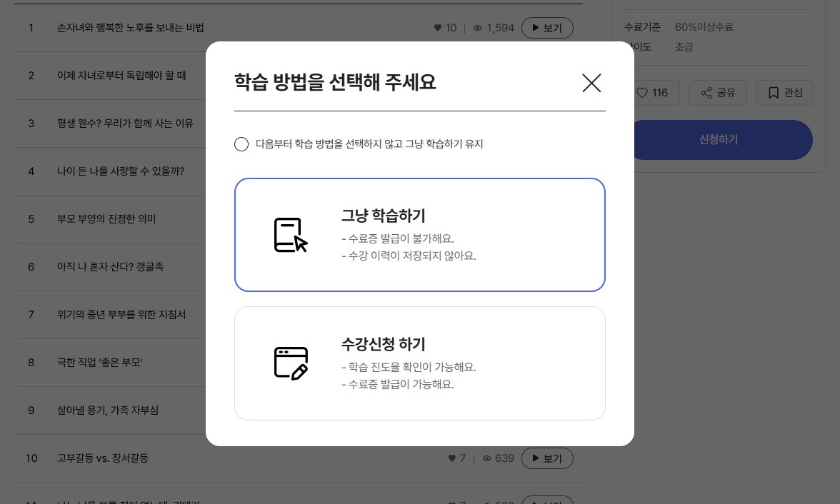Click the heart 116 like button
Viewport: 840px width, 504px height.
point(652,93)
